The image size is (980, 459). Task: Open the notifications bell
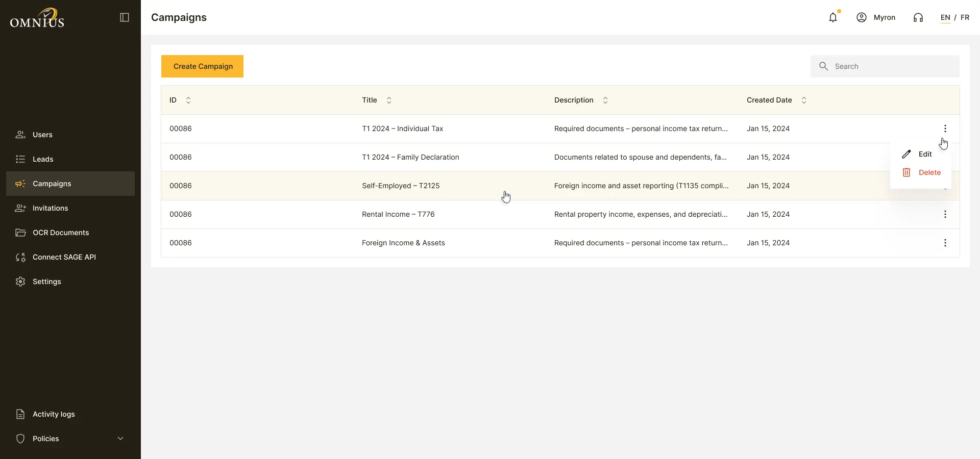833,17
